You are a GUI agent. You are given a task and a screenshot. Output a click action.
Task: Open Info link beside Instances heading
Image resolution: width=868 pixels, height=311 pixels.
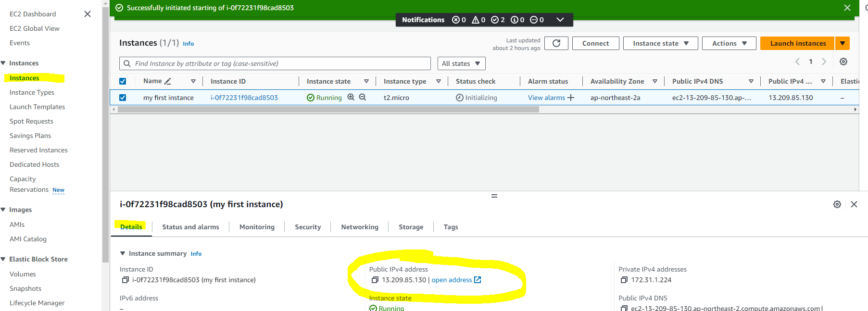[x=188, y=44]
